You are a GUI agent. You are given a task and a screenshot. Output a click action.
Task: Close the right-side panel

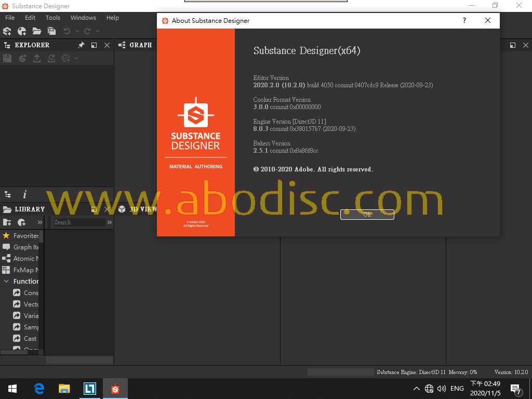point(526,45)
